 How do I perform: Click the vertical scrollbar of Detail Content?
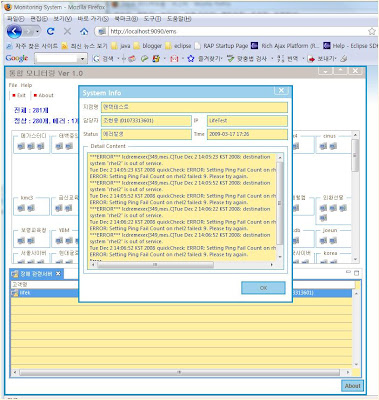[x=280, y=207]
